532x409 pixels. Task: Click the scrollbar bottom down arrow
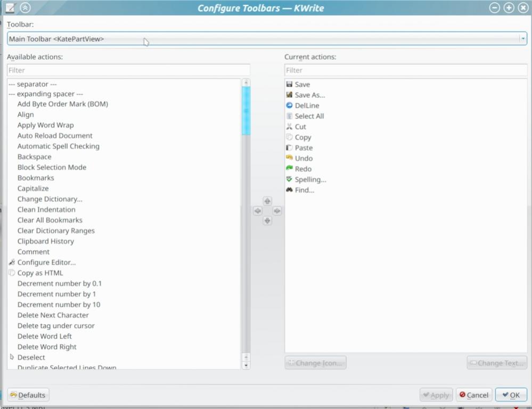tap(246, 365)
